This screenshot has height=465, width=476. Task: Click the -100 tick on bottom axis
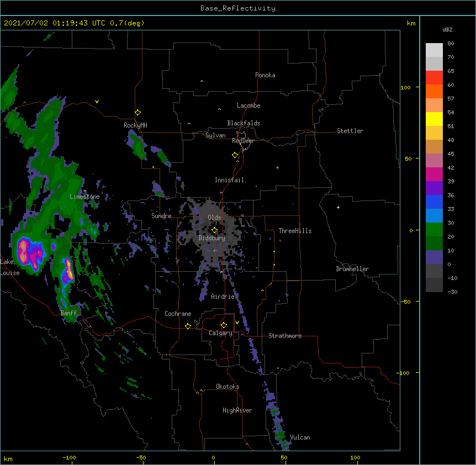tap(70, 457)
